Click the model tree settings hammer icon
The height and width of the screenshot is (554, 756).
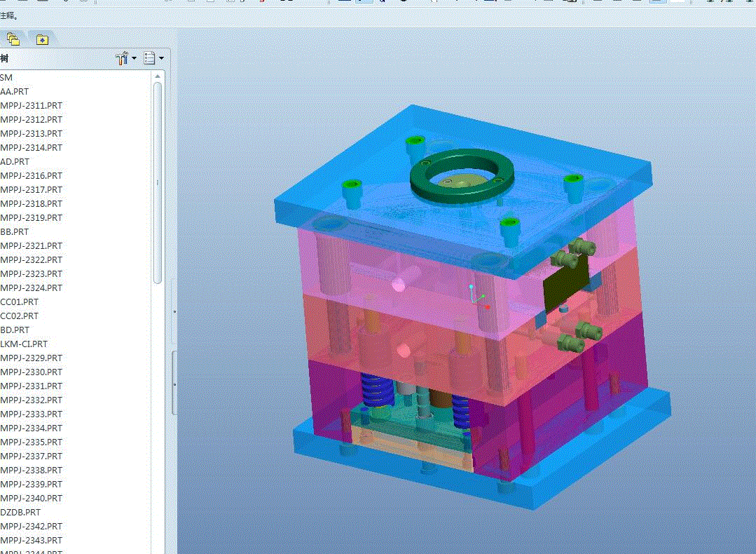[122, 58]
